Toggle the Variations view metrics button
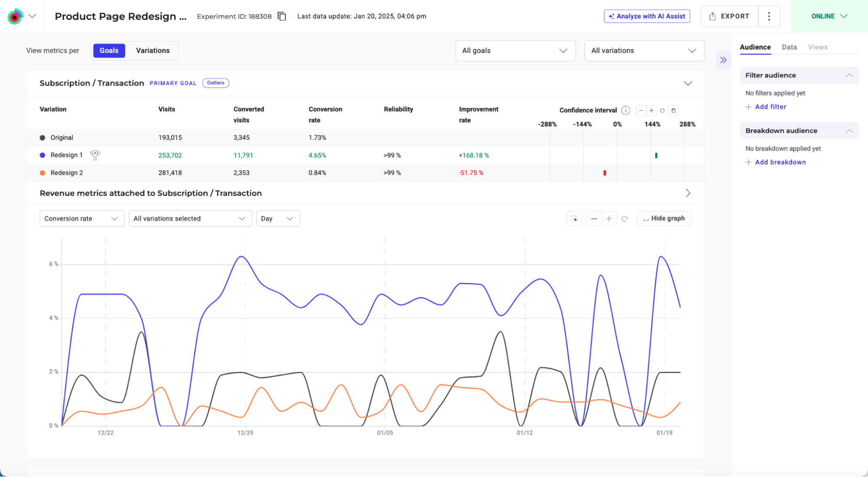The width and height of the screenshot is (868, 477). click(x=152, y=50)
